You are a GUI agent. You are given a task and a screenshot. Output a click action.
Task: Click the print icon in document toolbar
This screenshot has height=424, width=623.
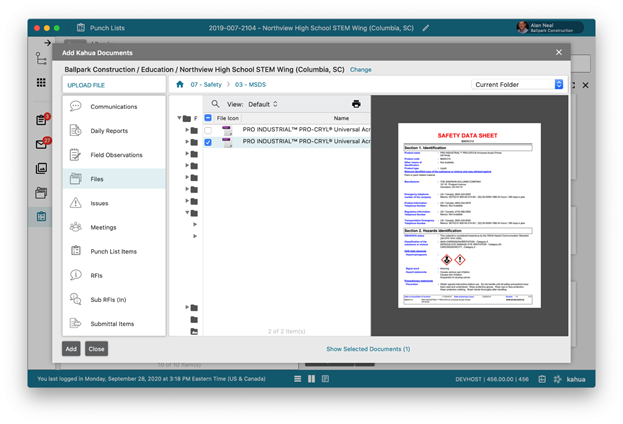(x=356, y=104)
